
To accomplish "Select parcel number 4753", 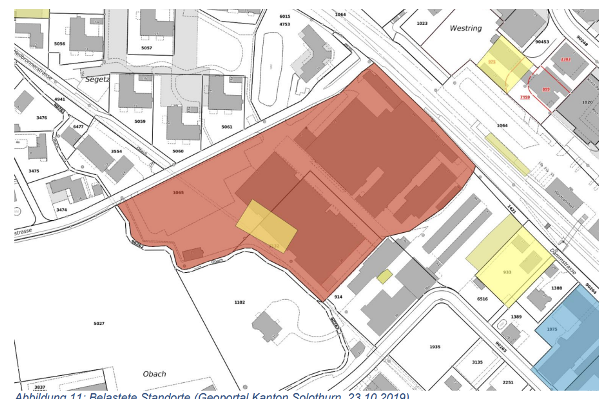I will [x=285, y=24].
